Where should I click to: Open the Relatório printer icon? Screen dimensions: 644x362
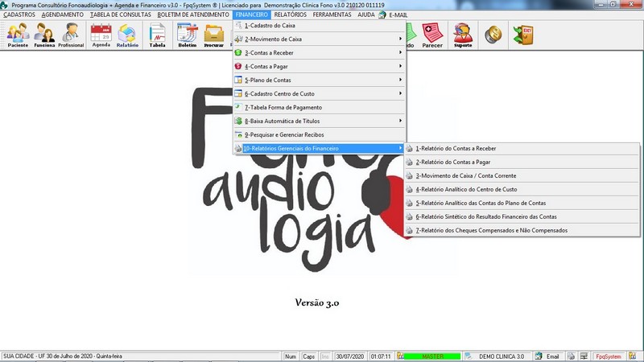click(127, 35)
